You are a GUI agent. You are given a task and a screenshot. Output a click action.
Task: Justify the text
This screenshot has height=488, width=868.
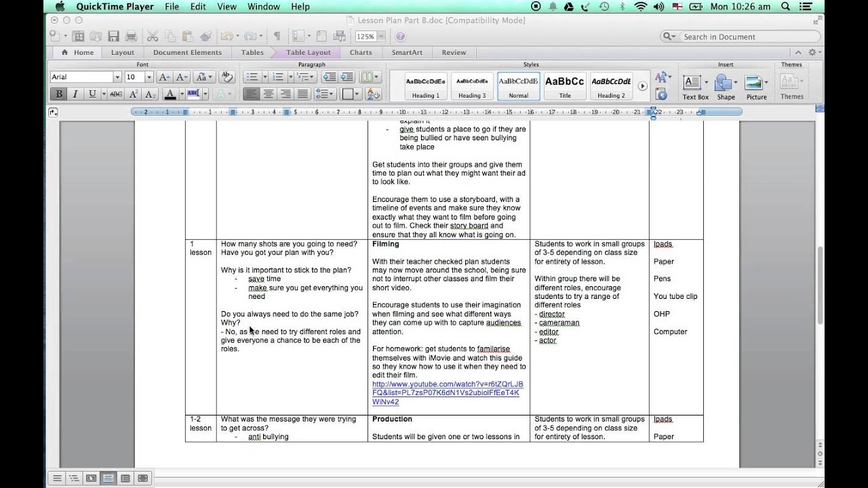302,94
